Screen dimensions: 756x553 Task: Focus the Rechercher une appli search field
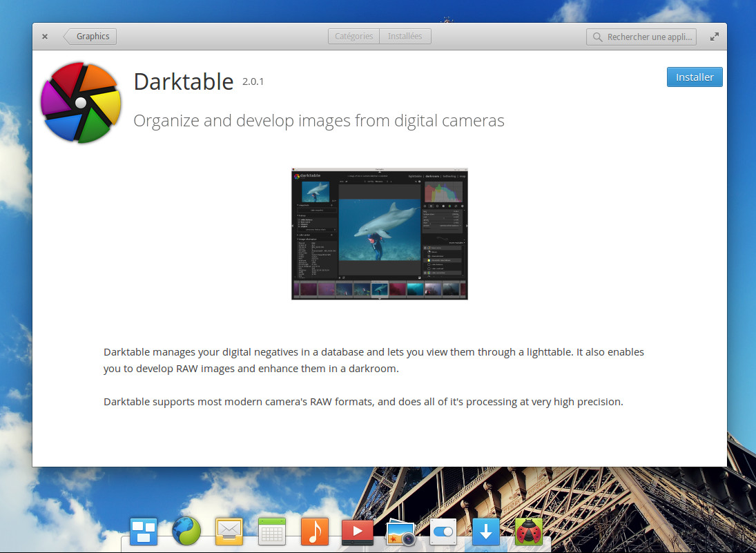coord(641,37)
